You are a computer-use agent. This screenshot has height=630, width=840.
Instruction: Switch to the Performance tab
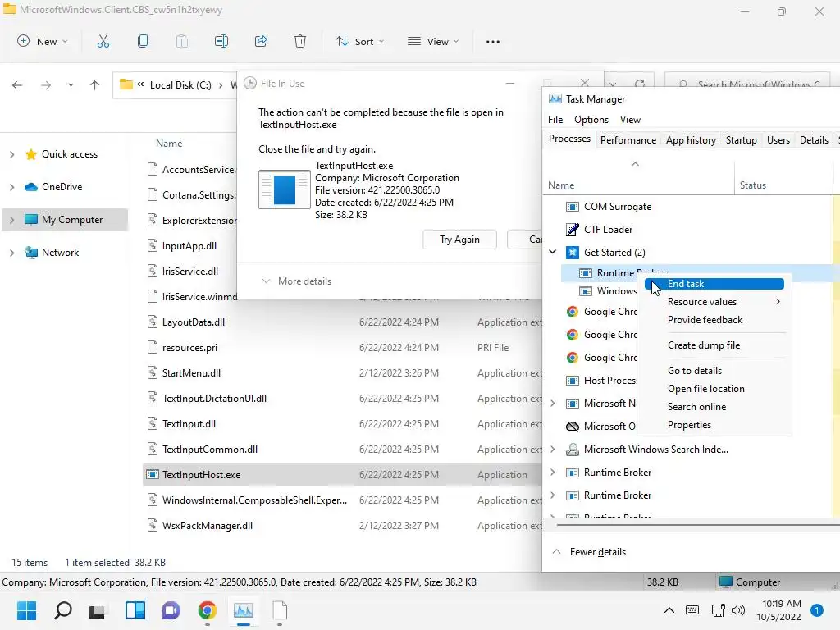pos(628,140)
